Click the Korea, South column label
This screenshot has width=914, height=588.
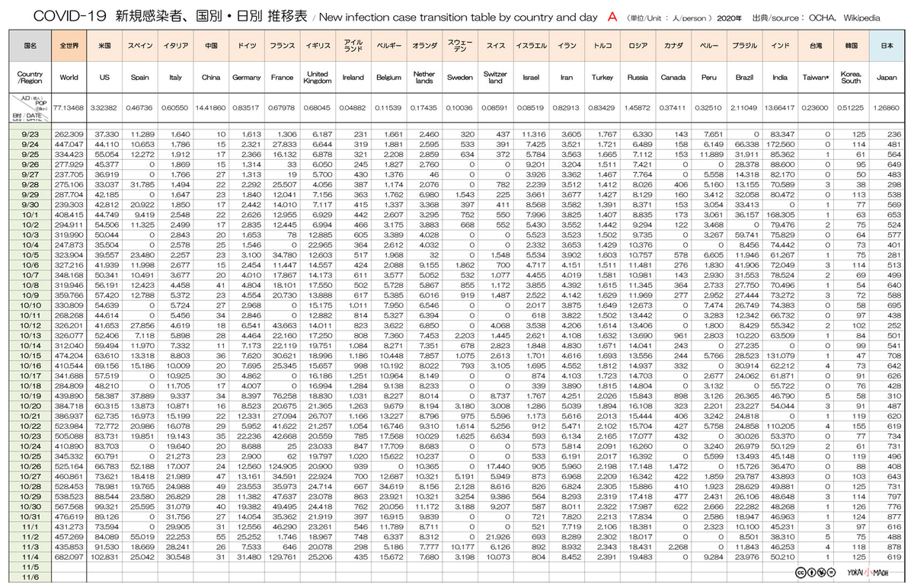pos(852,77)
